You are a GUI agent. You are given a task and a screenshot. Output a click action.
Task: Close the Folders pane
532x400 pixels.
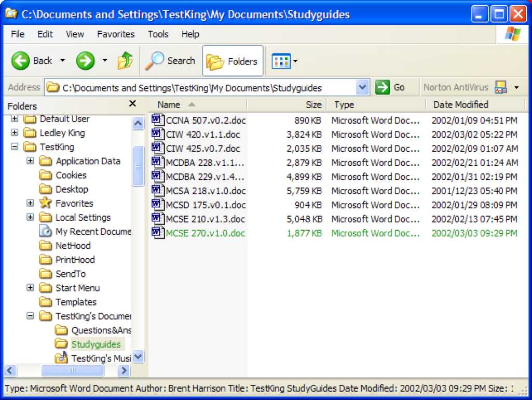133,103
